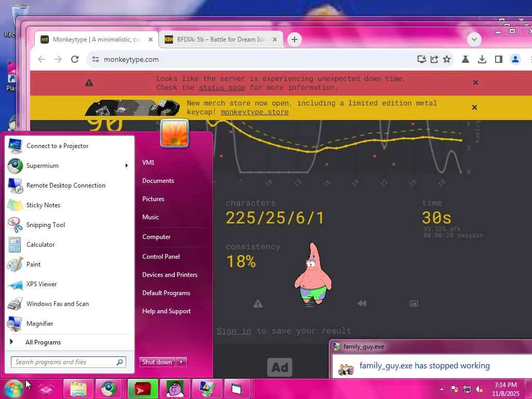
Task: Go back in browser
Action: coord(42,59)
